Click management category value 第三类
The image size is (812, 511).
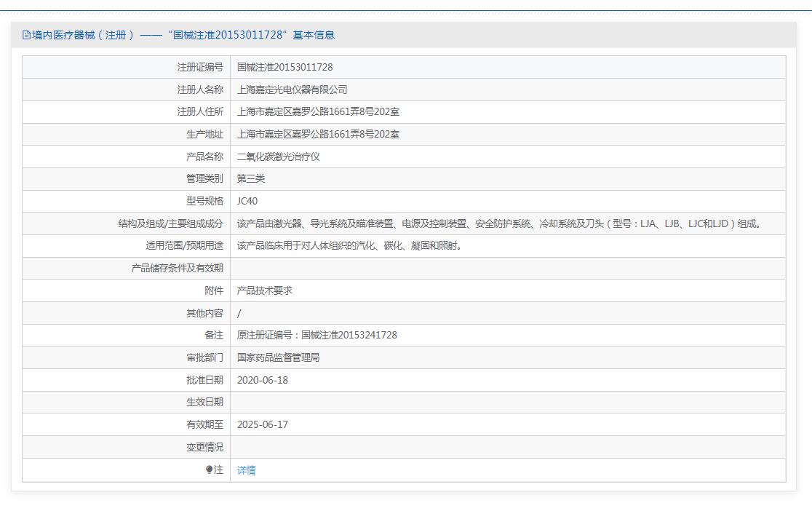251,179
